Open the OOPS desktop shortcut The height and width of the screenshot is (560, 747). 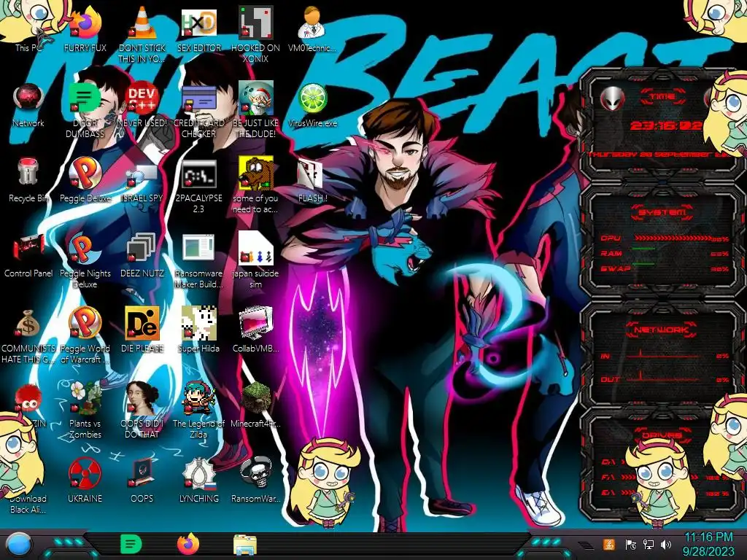point(142,480)
